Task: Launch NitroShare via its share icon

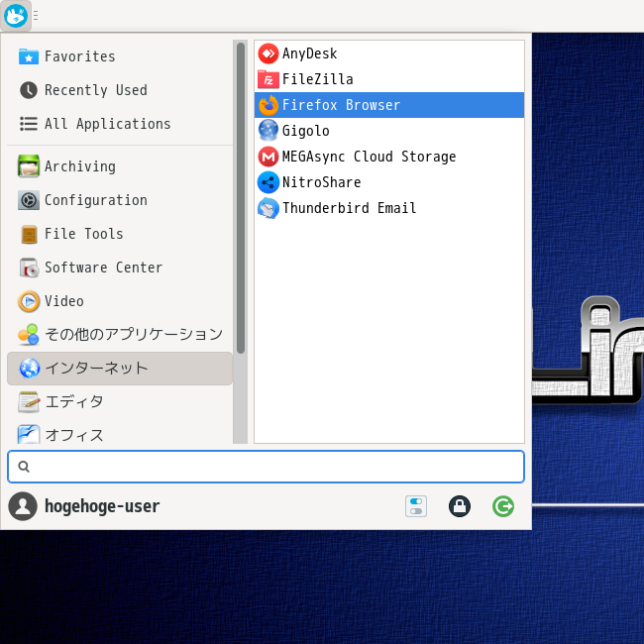Action: (x=268, y=182)
